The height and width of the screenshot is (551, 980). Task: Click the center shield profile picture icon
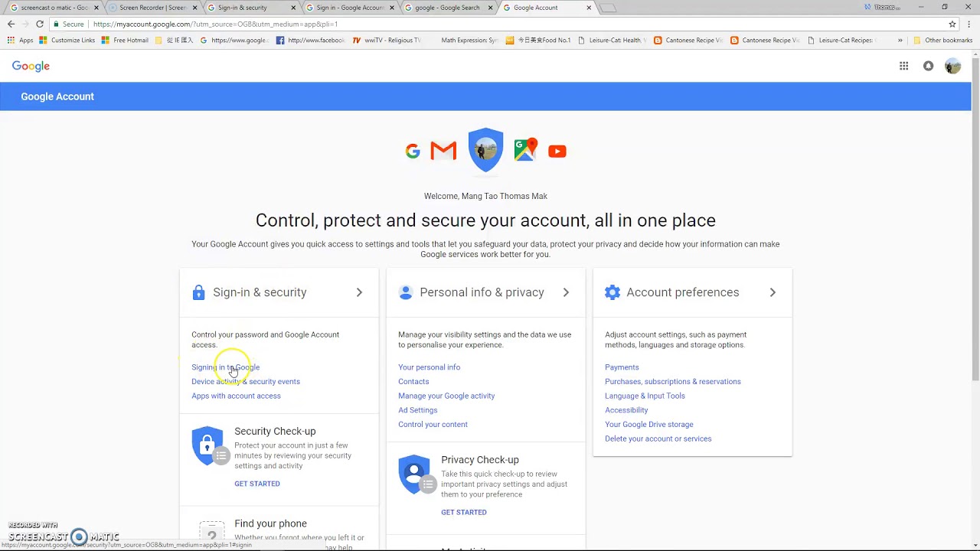pos(485,150)
